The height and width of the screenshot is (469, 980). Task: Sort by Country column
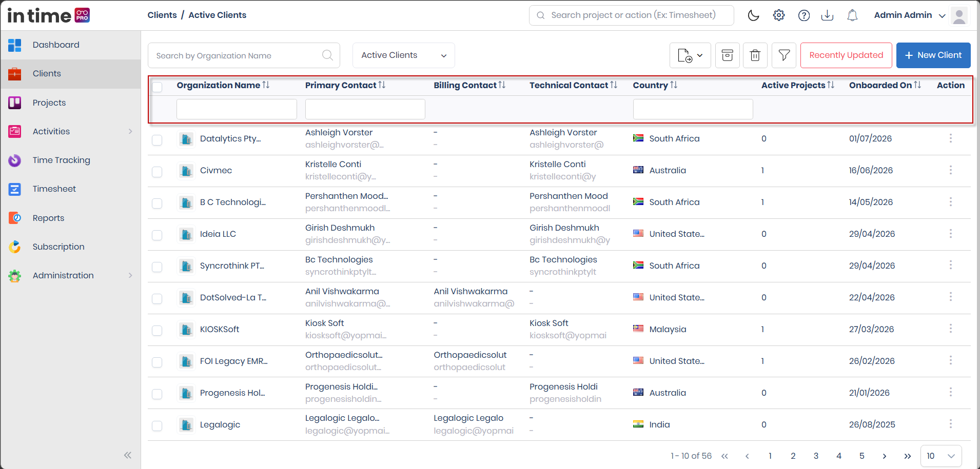click(674, 85)
